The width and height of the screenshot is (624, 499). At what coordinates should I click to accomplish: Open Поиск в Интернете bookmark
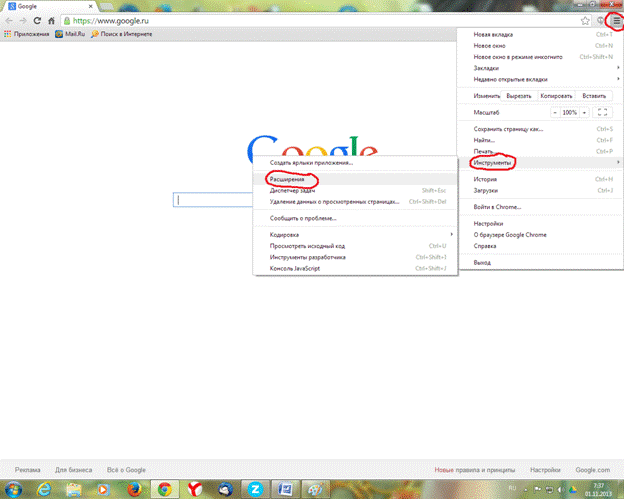(122, 34)
